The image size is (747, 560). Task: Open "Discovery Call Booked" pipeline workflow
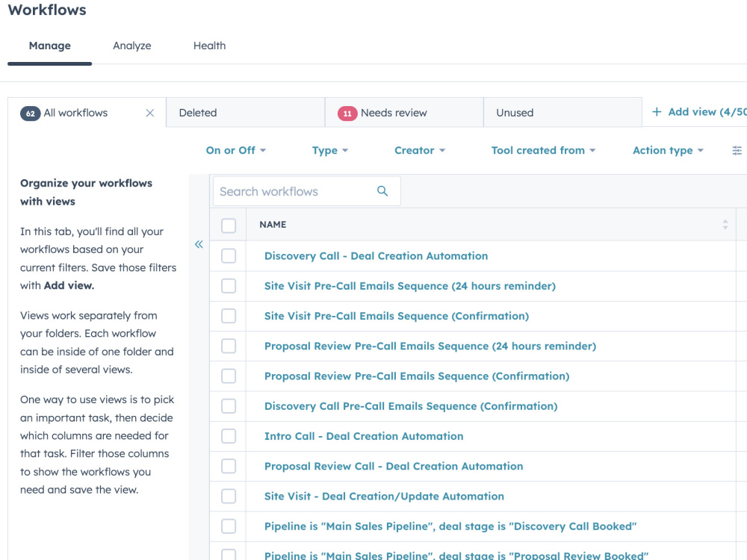click(x=450, y=526)
